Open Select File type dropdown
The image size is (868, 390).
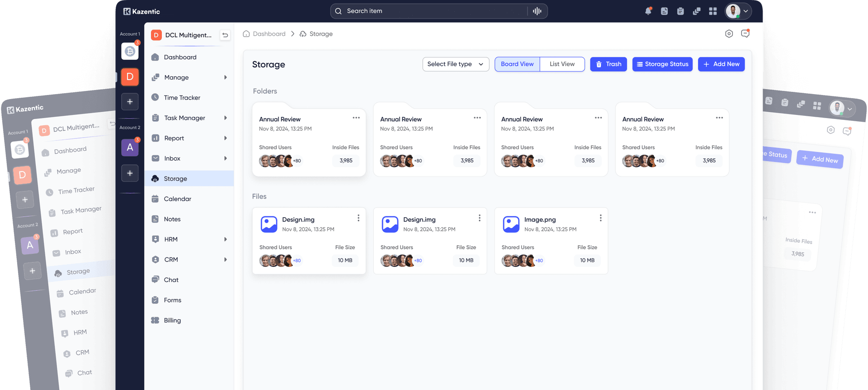tap(456, 64)
